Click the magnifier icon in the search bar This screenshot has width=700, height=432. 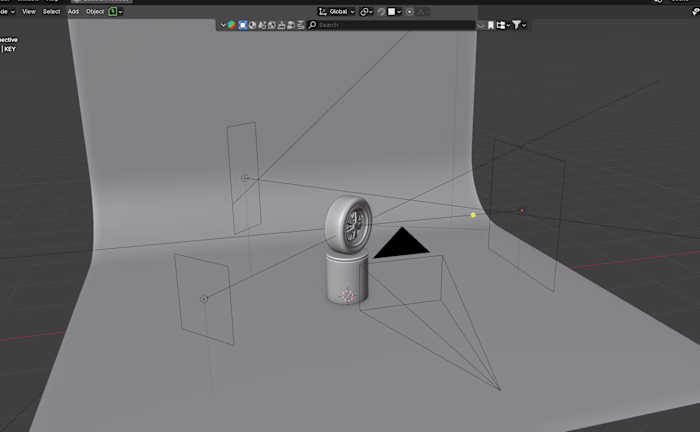(312, 25)
